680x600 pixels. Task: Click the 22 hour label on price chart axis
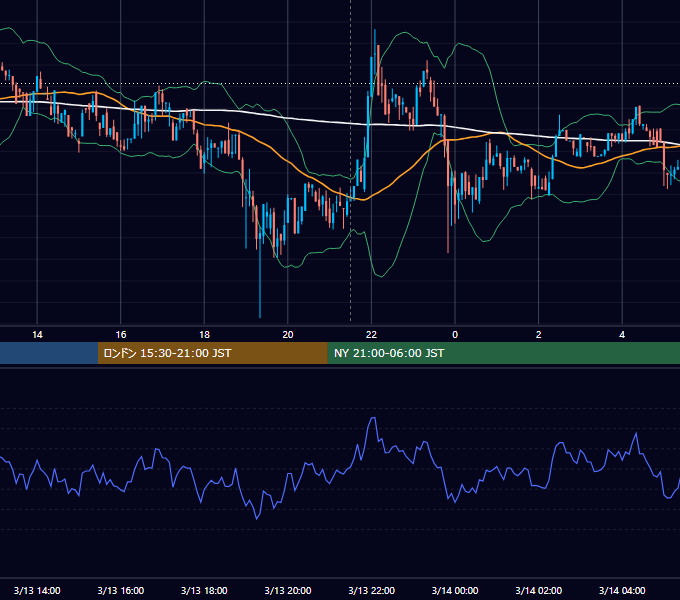tap(371, 335)
